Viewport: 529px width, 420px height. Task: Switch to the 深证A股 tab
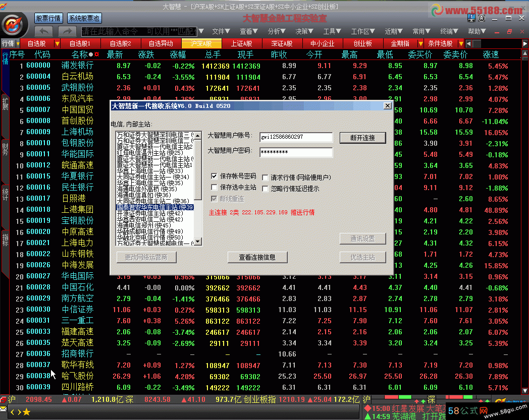(x=282, y=44)
